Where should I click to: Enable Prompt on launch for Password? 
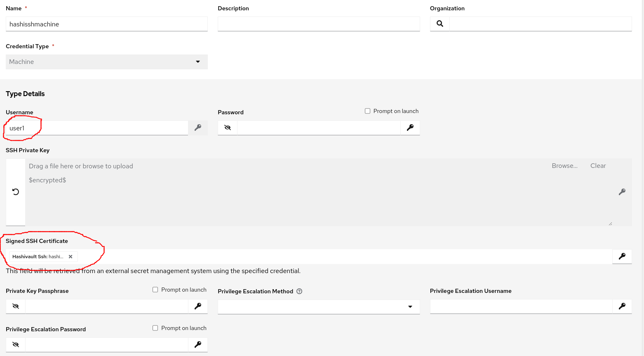368,111
